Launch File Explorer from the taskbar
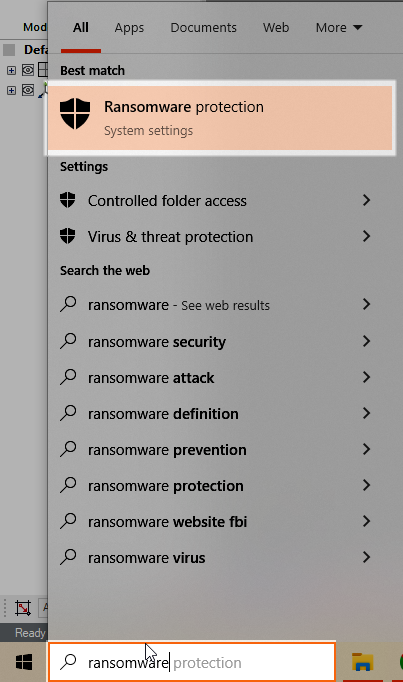The height and width of the screenshot is (682, 403). pos(363,662)
